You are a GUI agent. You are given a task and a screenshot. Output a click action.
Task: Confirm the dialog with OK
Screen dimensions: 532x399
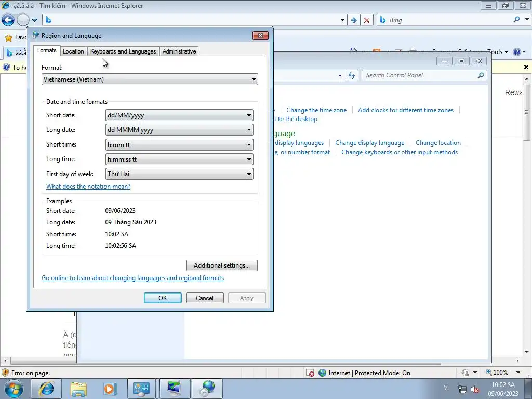click(x=163, y=298)
